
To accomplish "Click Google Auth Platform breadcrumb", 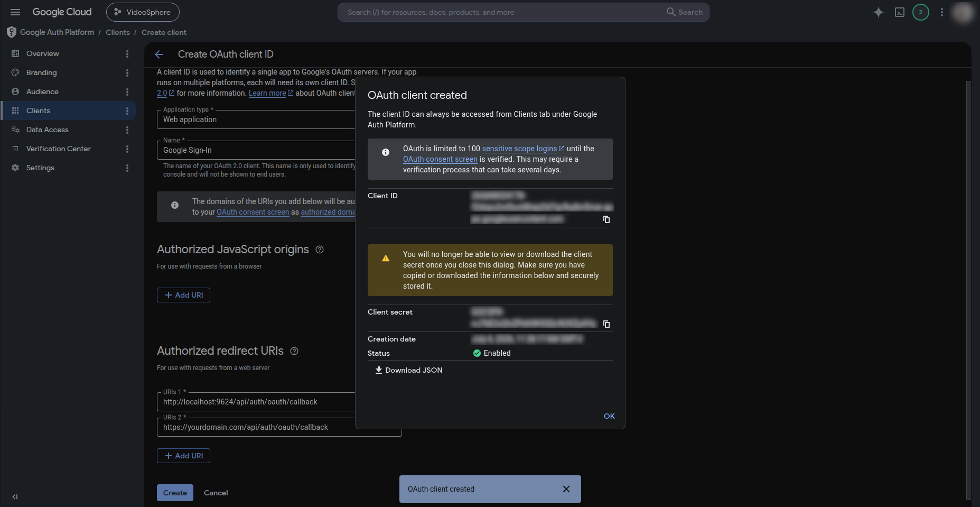I will pos(57,32).
